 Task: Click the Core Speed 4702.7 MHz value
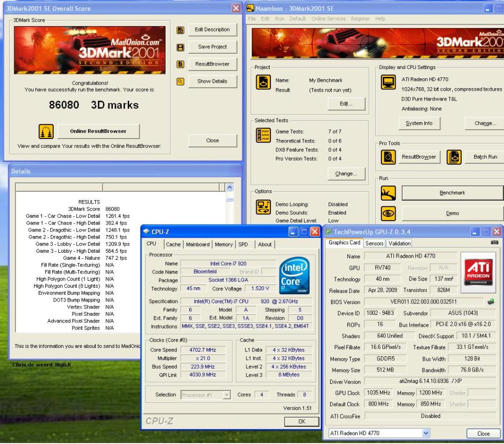pos(202,350)
